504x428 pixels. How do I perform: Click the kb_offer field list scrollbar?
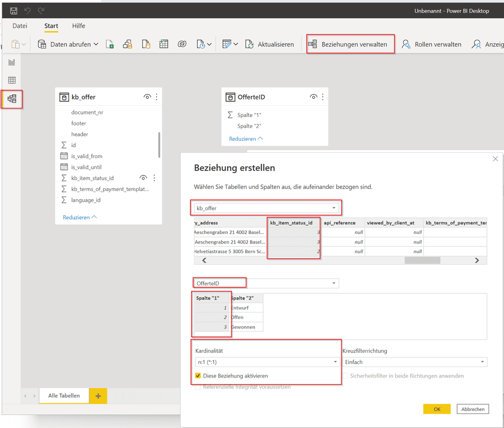159,145
